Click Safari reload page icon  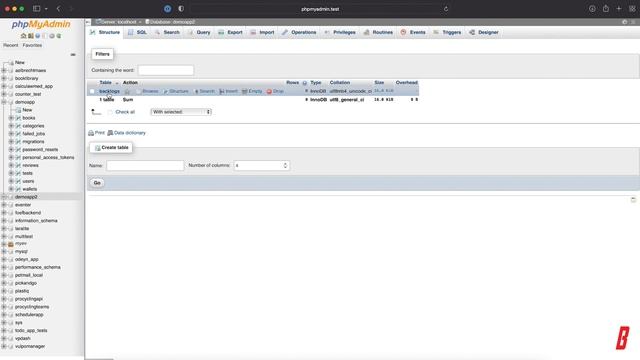click(446, 9)
